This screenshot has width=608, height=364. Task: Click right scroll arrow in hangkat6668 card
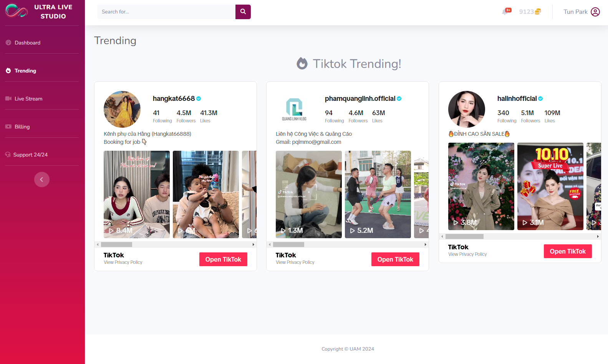pos(253,244)
